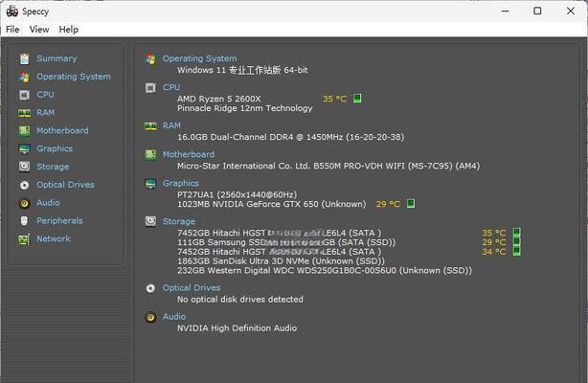Click the Peripherals mouse icon in sidebar
This screenshot has width=588, height=383.
[24, 221]
